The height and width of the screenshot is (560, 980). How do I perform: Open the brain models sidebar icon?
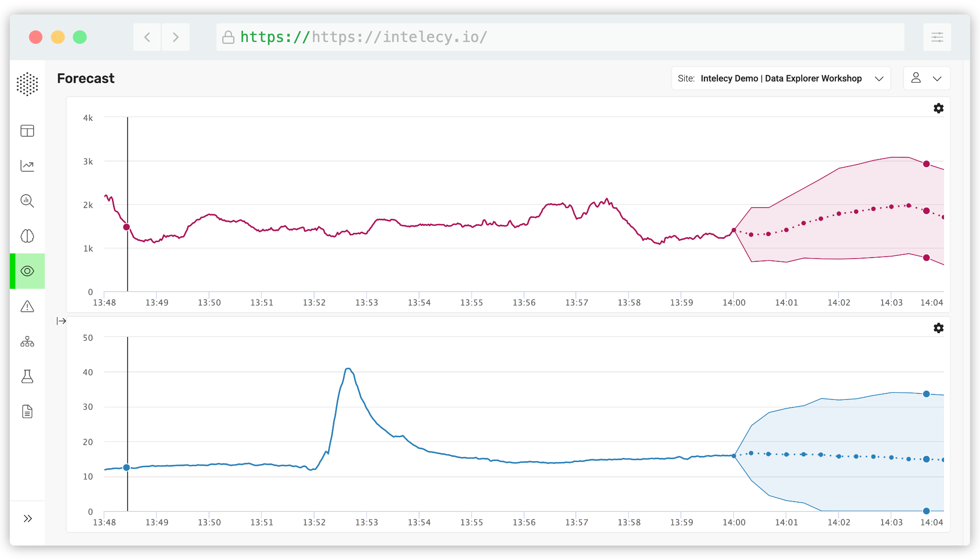tap(27, 236)
